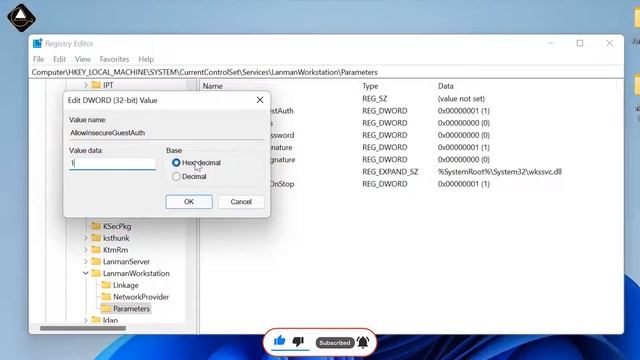Click the Data column header
Viewport: 640px width, 360px height.
click(446, 86)
